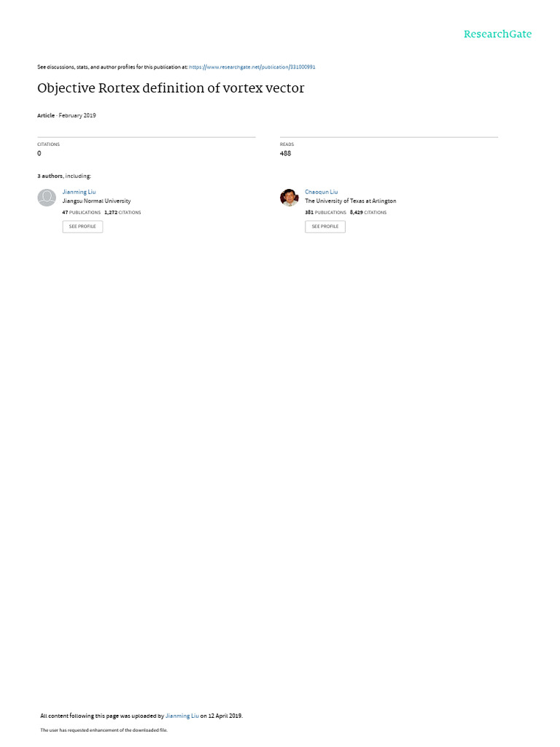Click the 8,429 citations stat
560x747 pixels.
[368, 212]
